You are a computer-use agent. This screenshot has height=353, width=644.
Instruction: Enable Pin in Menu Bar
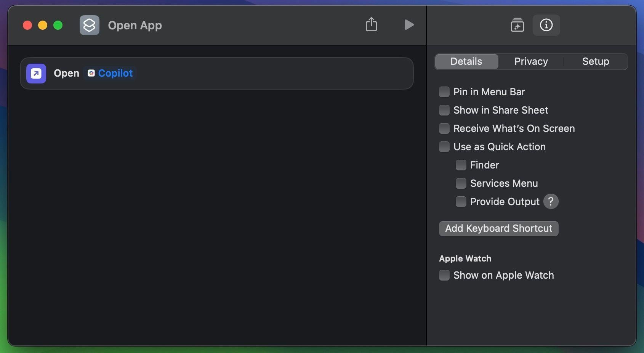[444, 92]
